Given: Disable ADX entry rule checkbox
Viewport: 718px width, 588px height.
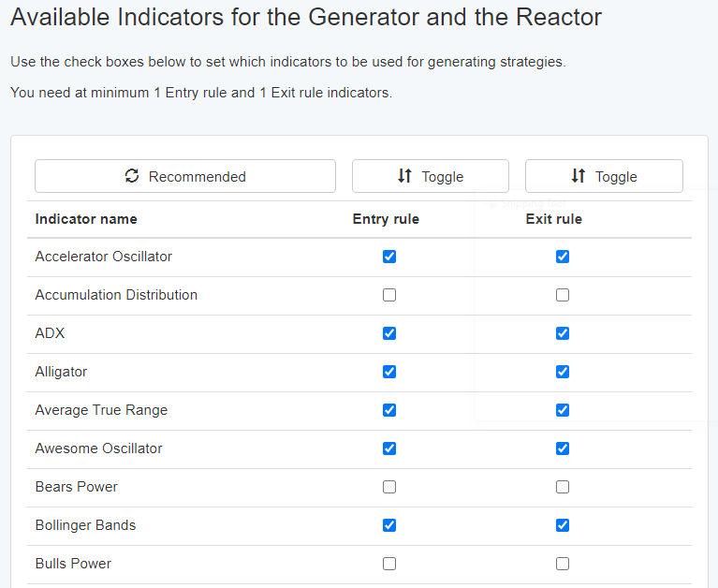Looking at the screenshot, I should 389,333.
